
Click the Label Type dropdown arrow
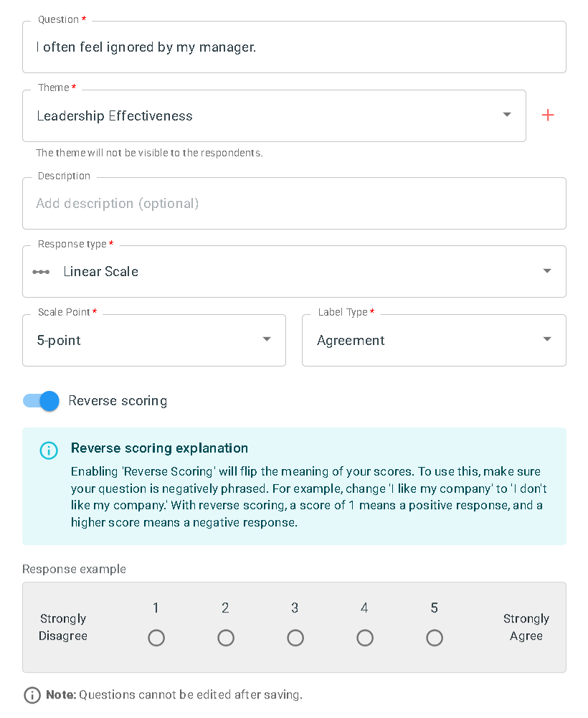tap(546, 340)
